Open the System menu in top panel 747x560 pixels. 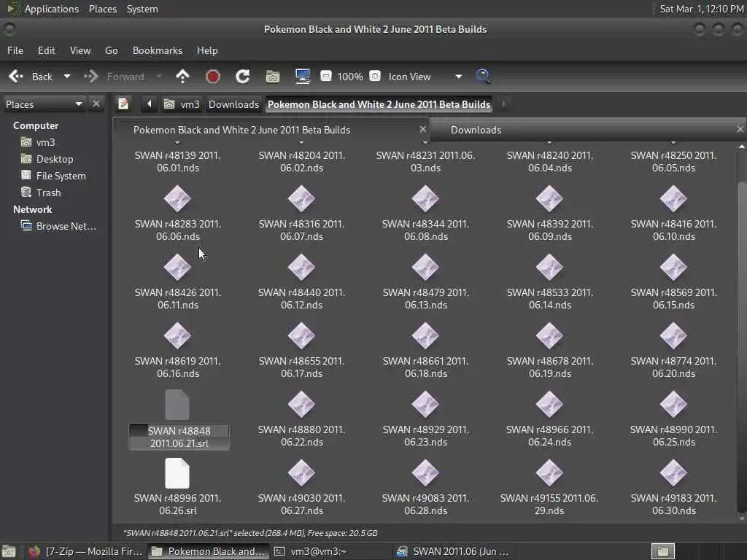coord(142,9)
